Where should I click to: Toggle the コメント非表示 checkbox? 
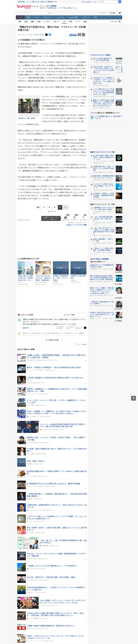click(x=75, y=345)
